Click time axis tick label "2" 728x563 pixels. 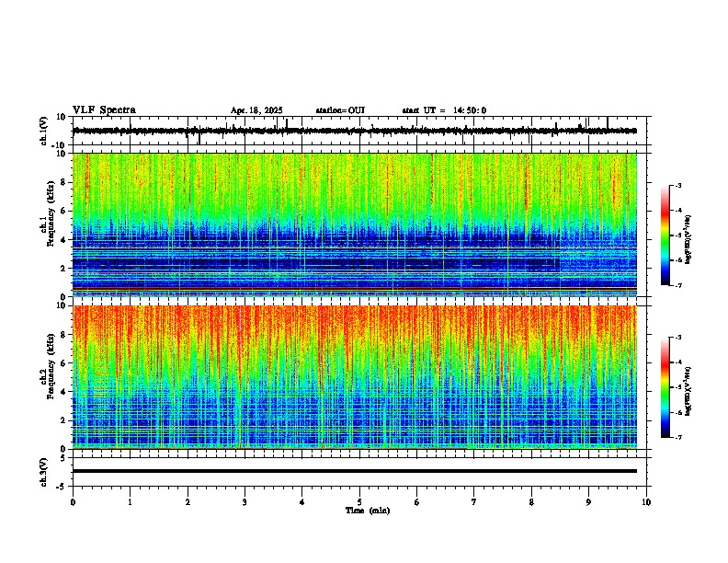[188, 502]
